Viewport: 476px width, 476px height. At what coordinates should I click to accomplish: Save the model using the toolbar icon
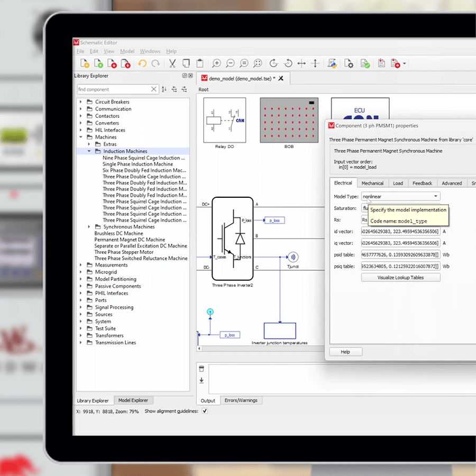[112, 63]
